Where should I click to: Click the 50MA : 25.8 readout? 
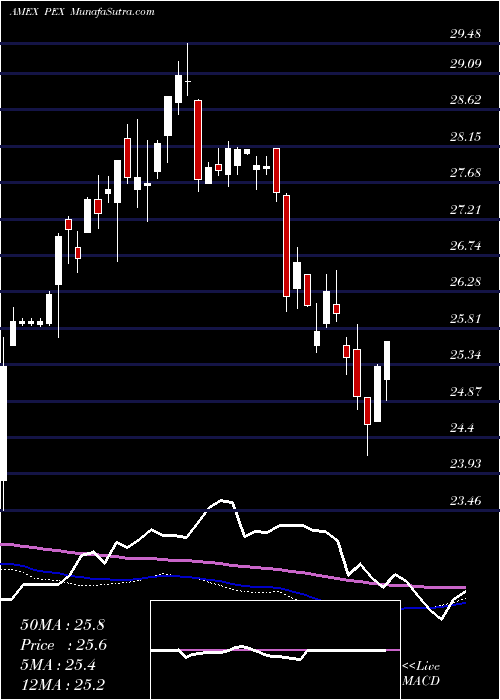pyautogui.click(x=62, y=625)
